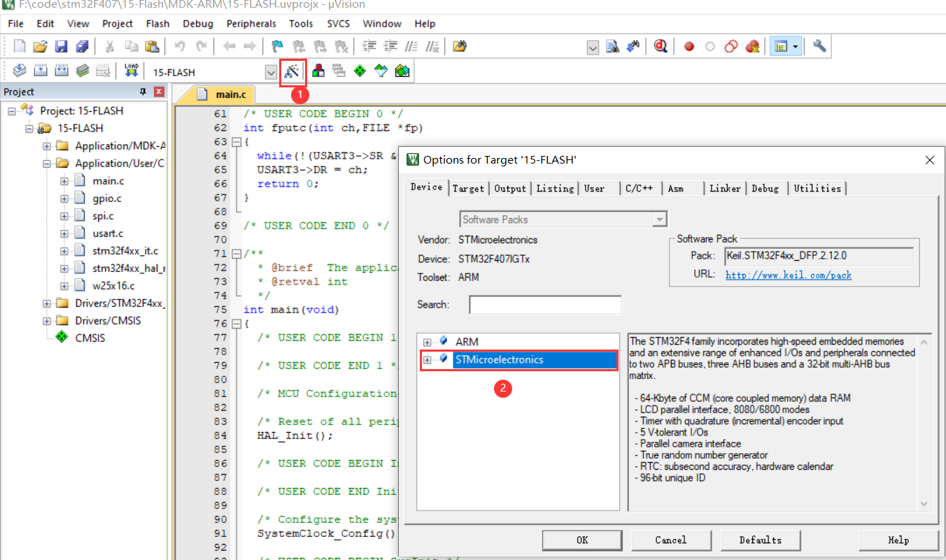Click the Rebuild all target files icon
946x560 pixels.
(x=62, y=71)
